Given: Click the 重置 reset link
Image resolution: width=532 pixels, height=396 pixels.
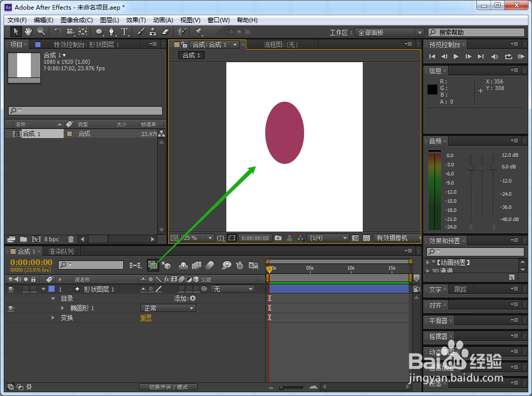Looking at the screenshot, I should (146, 318).
